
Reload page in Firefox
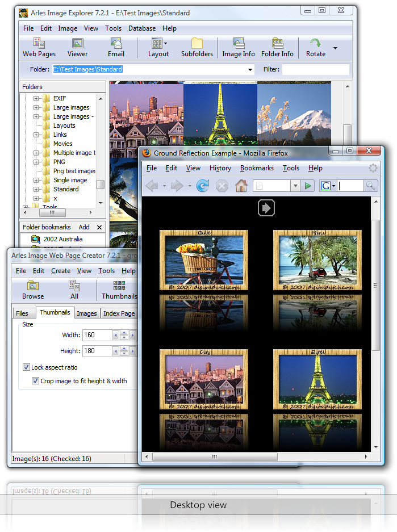click(x=203, y=186)
